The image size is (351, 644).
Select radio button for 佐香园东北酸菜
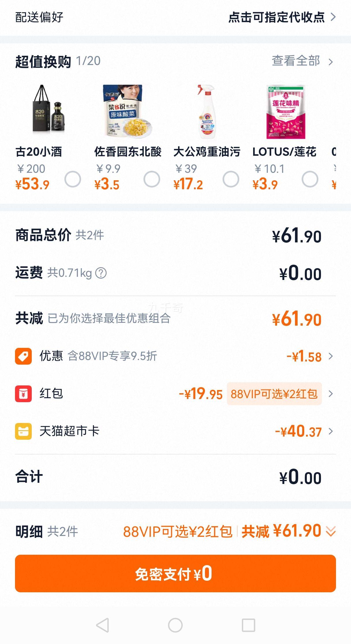coord(152,179)
